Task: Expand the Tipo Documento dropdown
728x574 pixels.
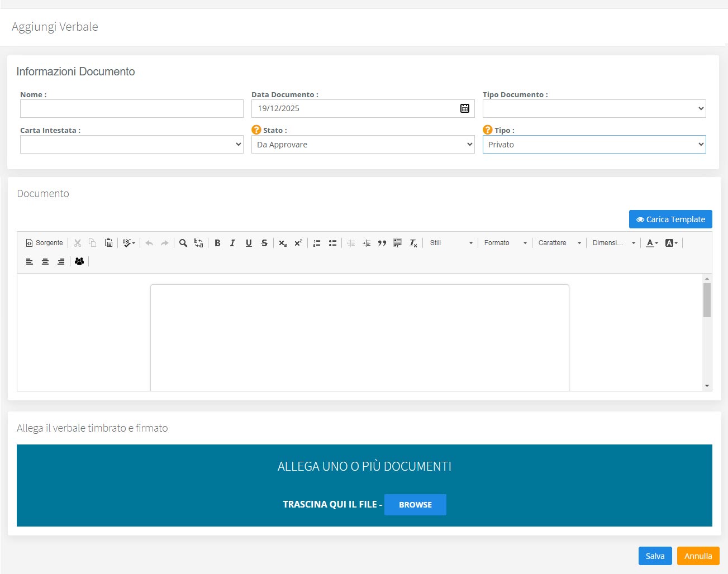Action: pyautogui.click(x=594, y=109)
